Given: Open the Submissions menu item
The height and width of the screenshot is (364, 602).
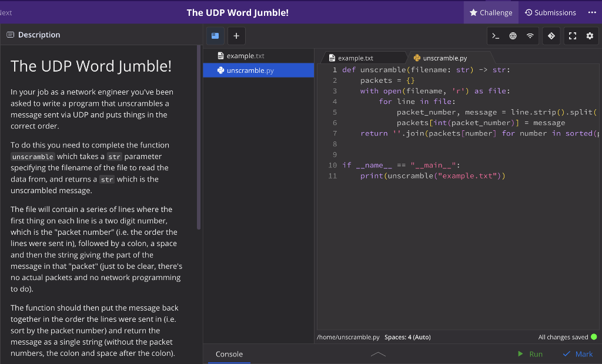Looking at the screenshot, I should (x=550, y=12).
